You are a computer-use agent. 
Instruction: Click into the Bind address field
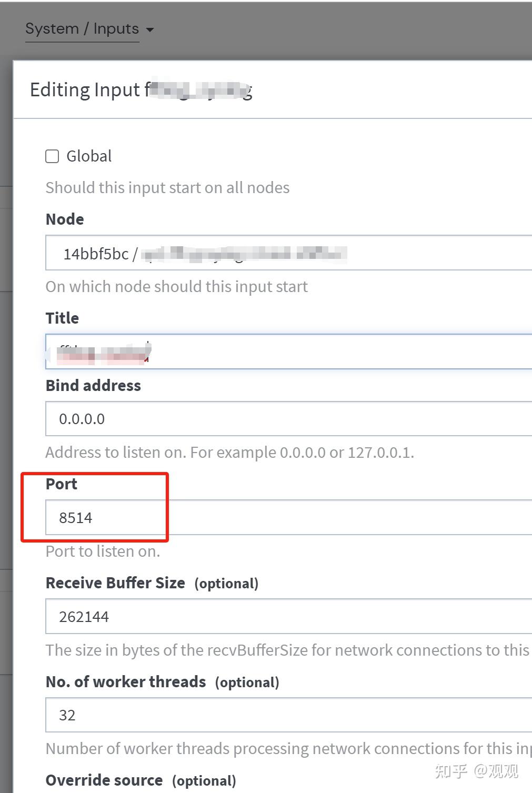click(288, 419)
